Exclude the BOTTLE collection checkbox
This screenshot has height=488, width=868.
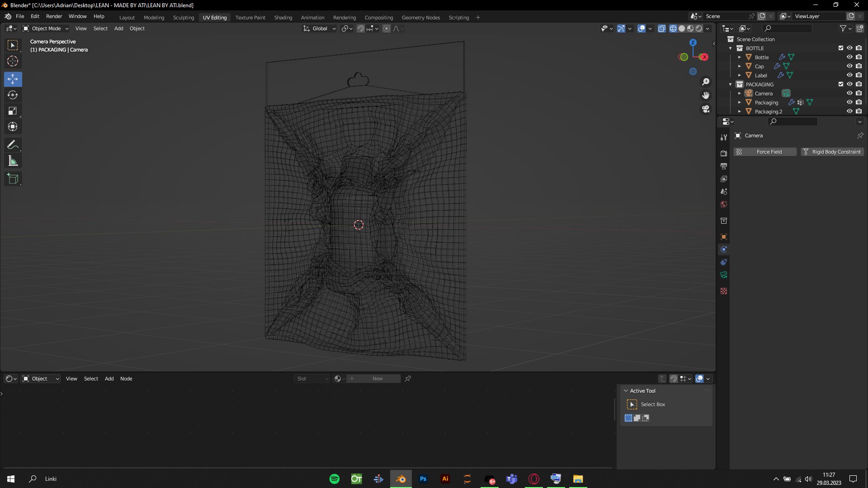tap(841, 48)
